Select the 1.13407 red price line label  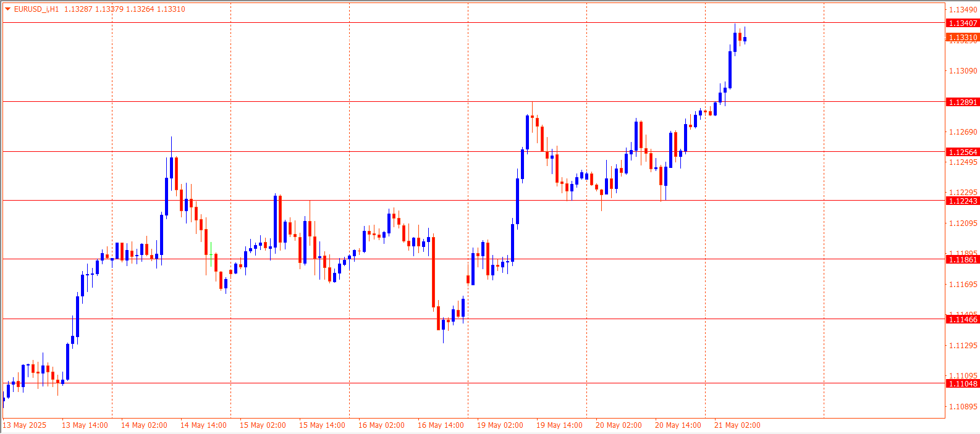coord(963,23)
